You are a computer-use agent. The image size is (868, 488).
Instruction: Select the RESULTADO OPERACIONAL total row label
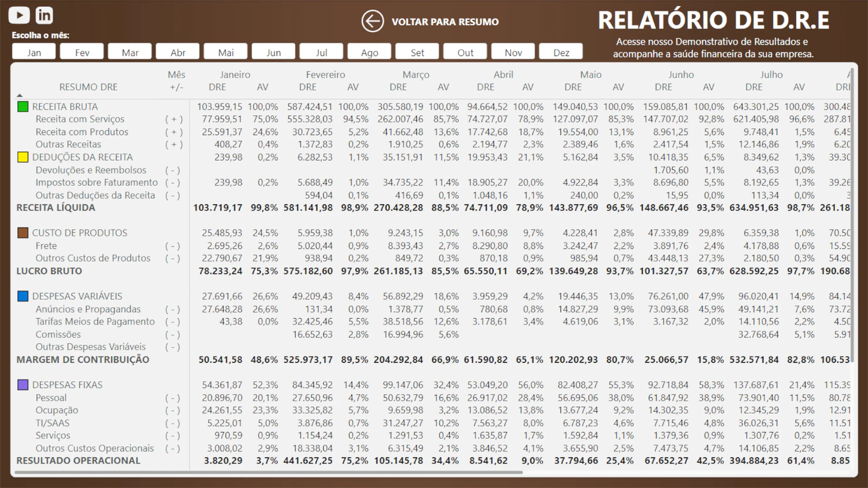point(79,461)
